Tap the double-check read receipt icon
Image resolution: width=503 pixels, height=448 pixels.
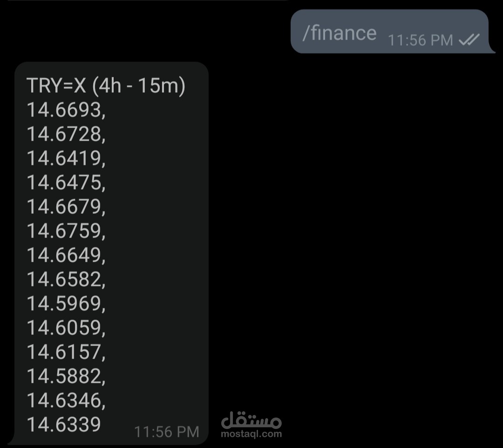[469, 40]
